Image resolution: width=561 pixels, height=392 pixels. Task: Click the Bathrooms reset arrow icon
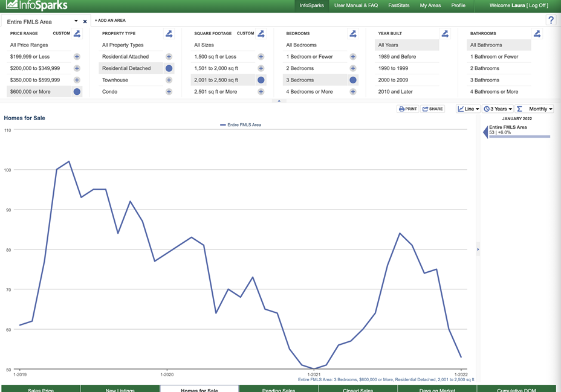537,34
